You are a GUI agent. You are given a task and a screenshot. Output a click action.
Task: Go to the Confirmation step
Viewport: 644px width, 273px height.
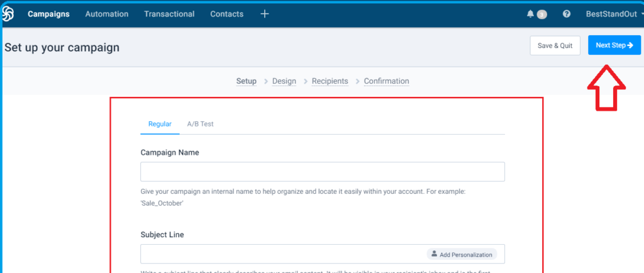387,81
